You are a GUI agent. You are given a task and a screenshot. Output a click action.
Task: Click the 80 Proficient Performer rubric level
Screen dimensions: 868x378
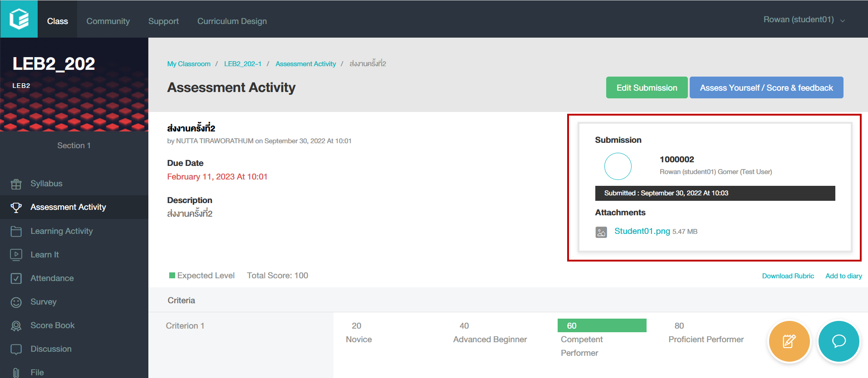(x=706, y=333)
